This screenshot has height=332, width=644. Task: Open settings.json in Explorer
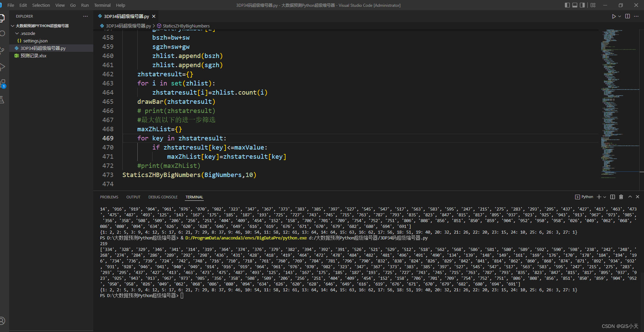pyautogui.click(x=51, y=41)
